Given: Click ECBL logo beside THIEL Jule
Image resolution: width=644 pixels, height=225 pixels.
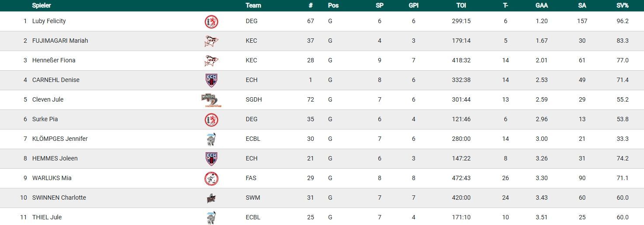Looking at the screenshot, I should [x=211, y=217].
